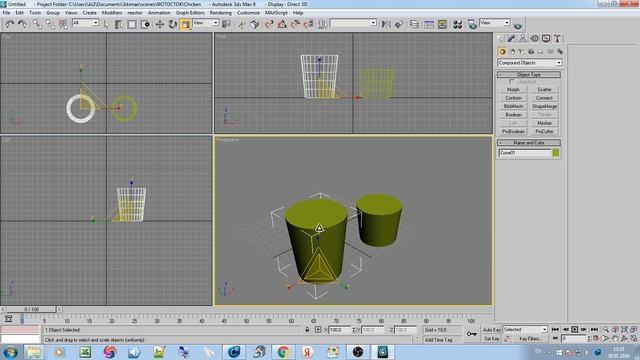Screen dimensions: 640x360
Task: Toggle Window/Crossing selection mode
Action: [x=145, y=24]
